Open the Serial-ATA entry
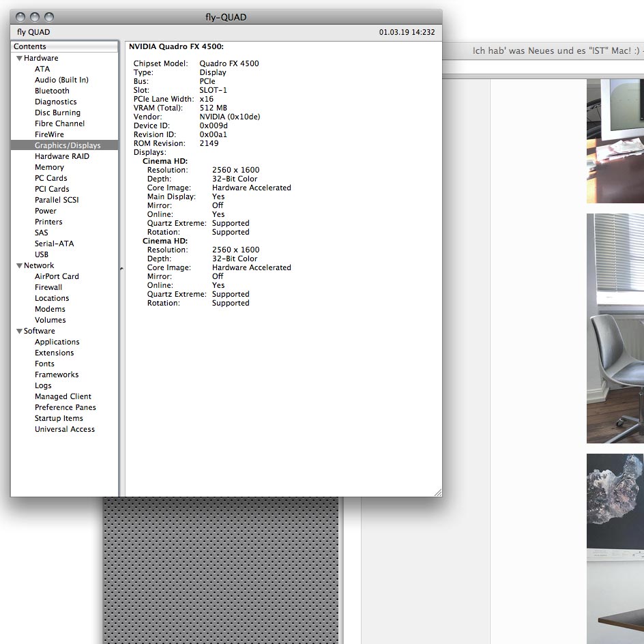644x644 pixels. click(x=54, y=244)
